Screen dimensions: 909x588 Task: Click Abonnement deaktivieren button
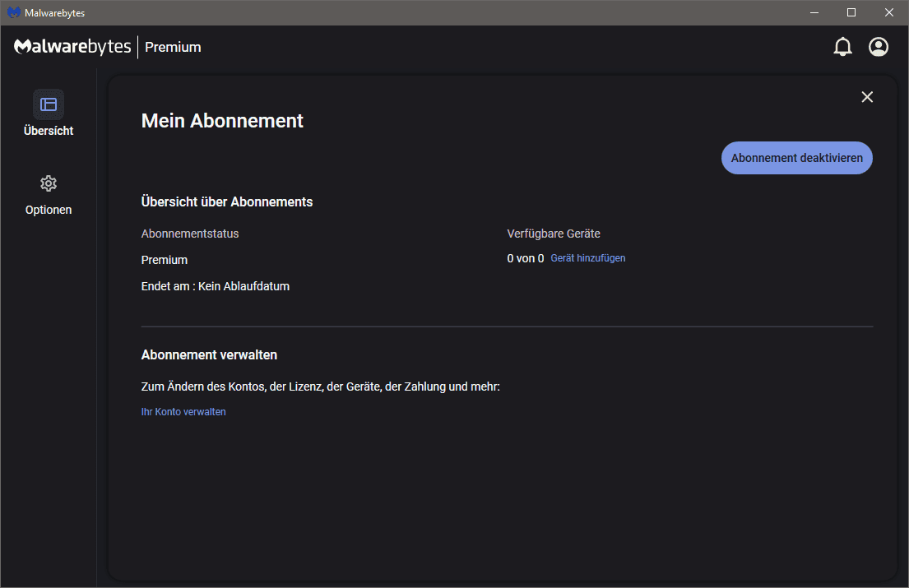point(796,158)
